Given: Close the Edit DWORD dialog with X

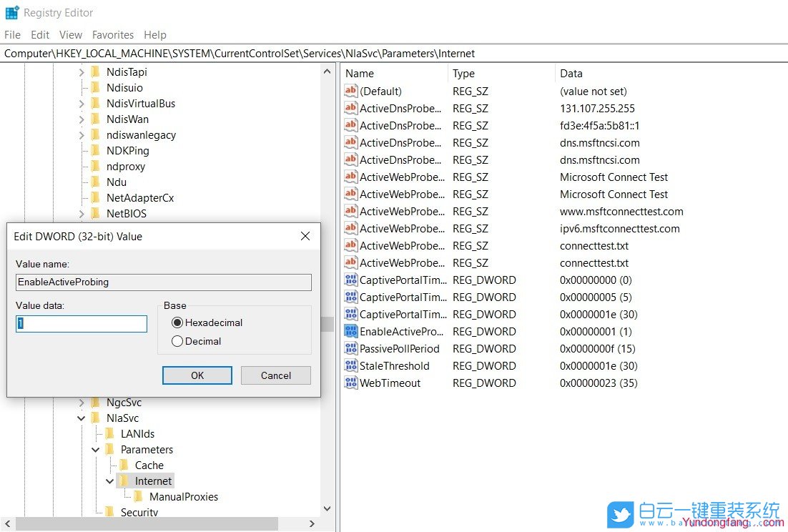Looking at the screenshot, I should click(305, 236).
